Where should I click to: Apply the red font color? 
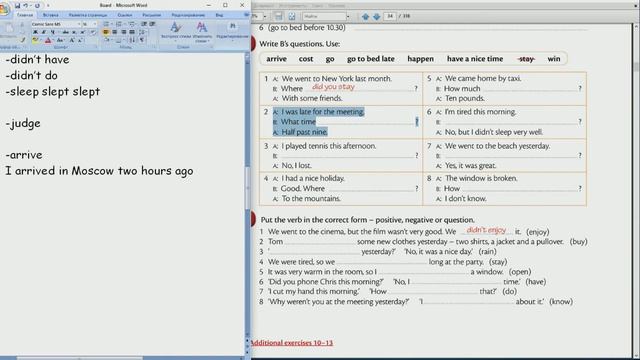[x=48, y=40]
